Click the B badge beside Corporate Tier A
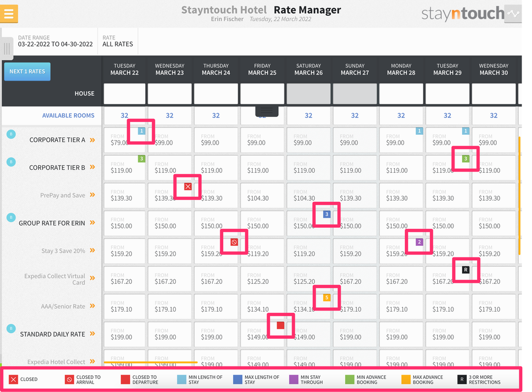This screenshot has width=532, height=392. click(11, 134)
